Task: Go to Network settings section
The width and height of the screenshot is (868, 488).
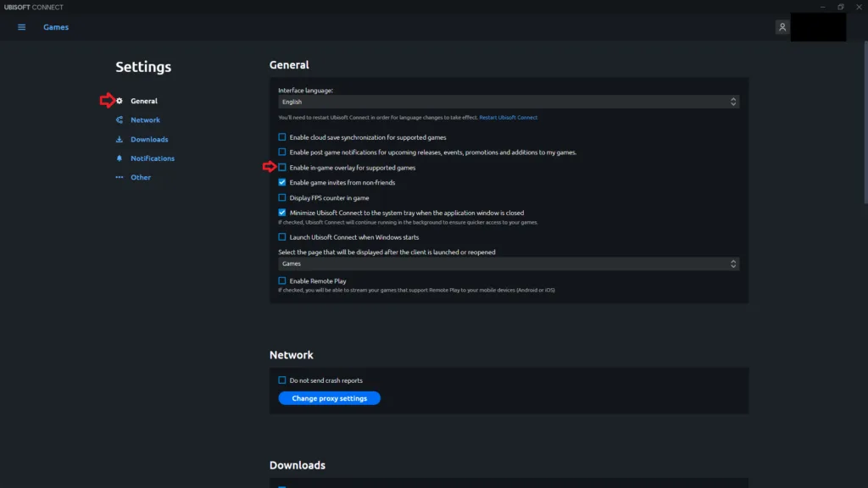Action: (145, 119)
